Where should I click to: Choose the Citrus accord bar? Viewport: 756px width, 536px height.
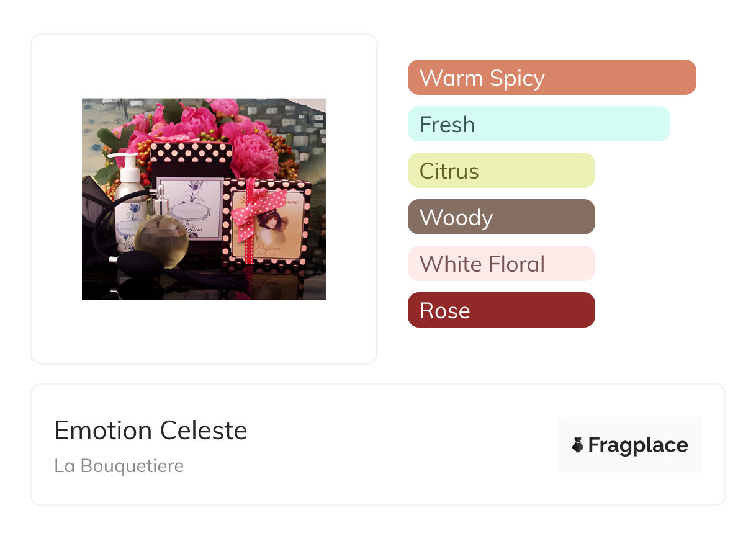(x=501, y=171)
